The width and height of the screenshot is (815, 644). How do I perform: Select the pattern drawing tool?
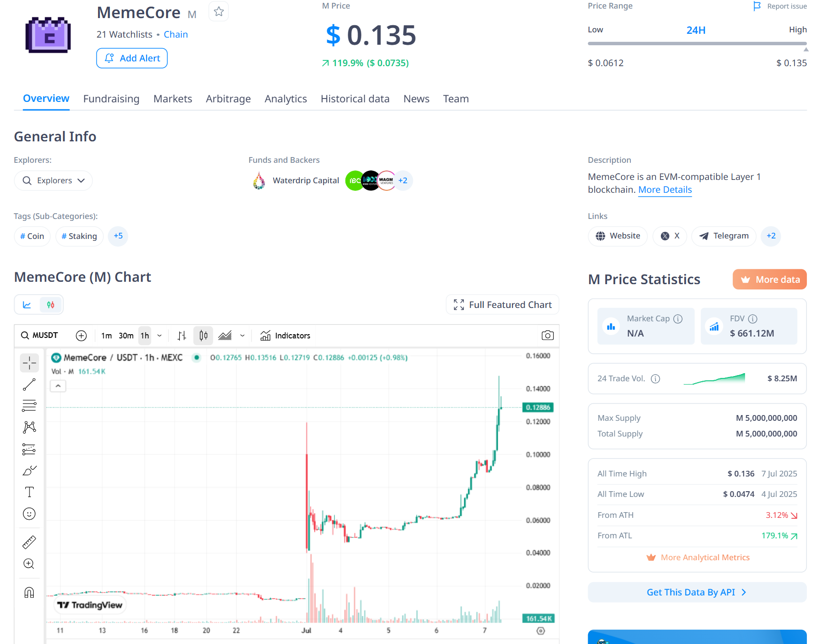click(x=29, y=427)
